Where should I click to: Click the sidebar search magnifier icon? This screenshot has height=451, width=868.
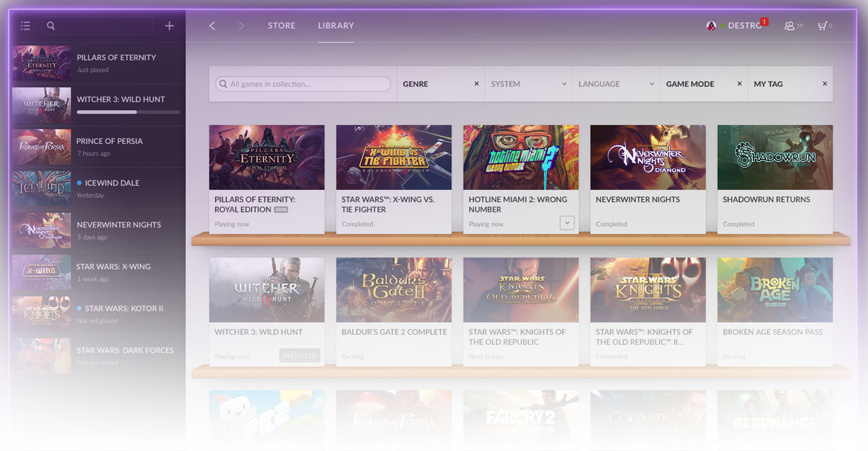(x=51, y=26)
